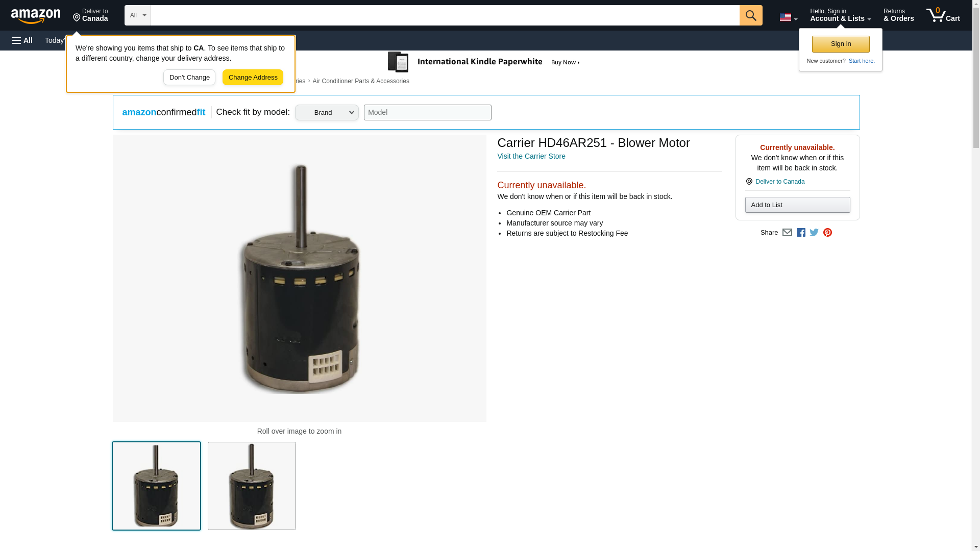Open the Brand dropdown for fit check

pyautogui.click(x=327, y=113)
